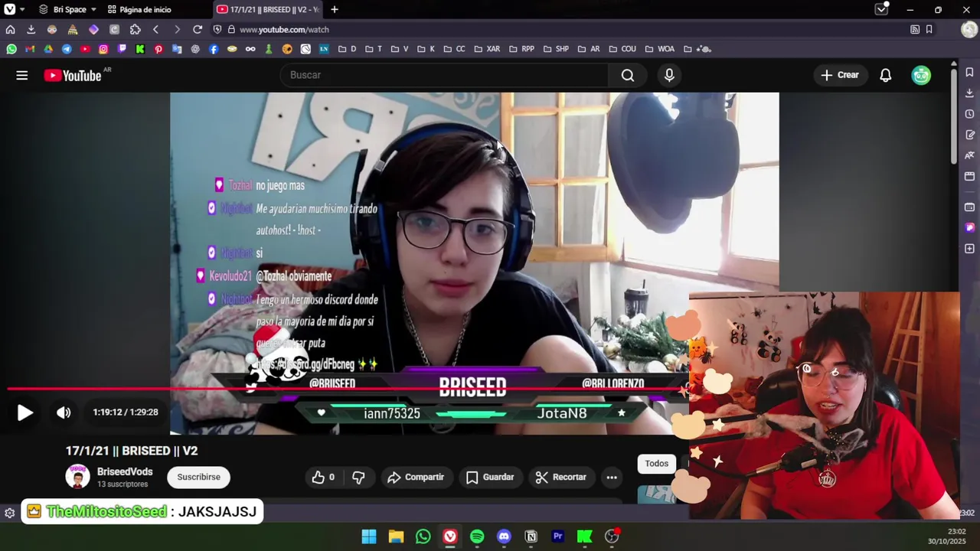Open the Instagram bookmark icon
The image size is (980, 551).
click(103, 49)
